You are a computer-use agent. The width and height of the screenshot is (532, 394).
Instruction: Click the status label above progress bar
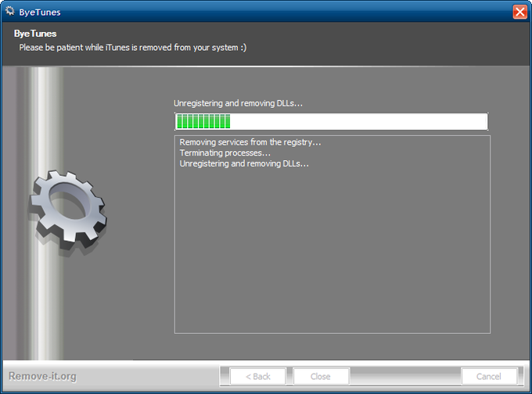click(238, 103)
